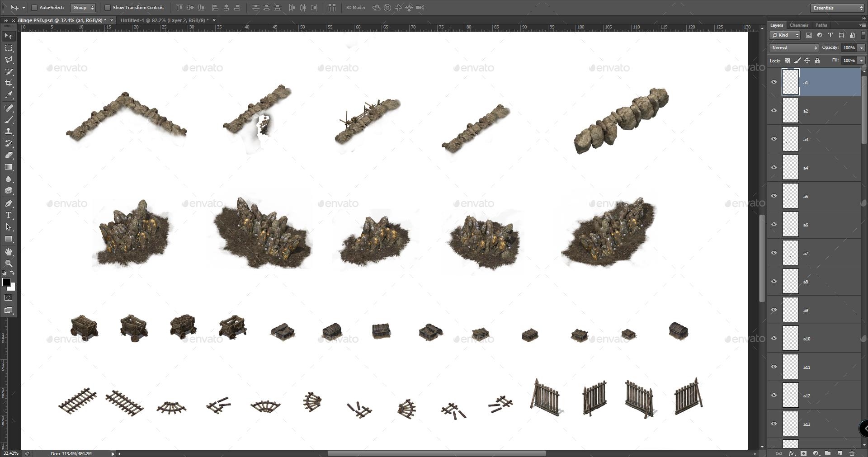
Task: Switch to the Untitled-1 document tab
Action: (x=165, y=20)
